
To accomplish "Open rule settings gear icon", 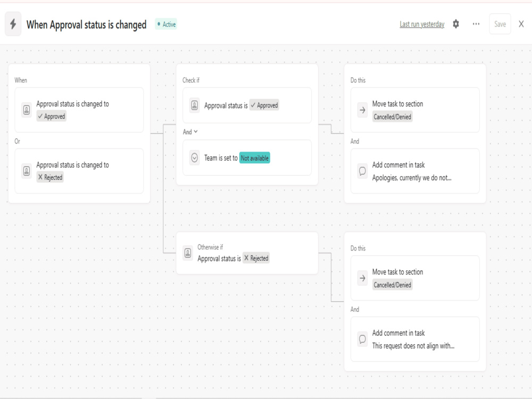I will (456, 24).
